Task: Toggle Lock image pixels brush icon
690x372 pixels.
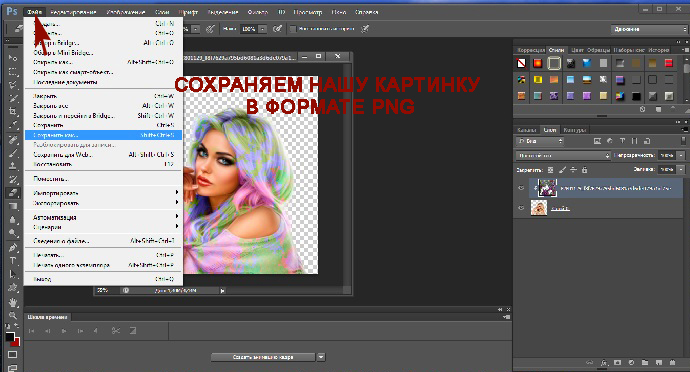Action: [x=562, y=170]
